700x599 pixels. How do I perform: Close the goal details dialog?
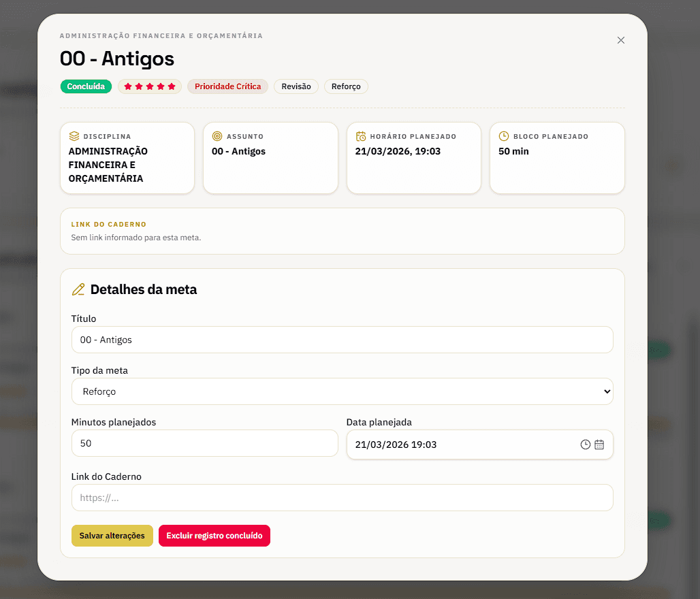620,40
